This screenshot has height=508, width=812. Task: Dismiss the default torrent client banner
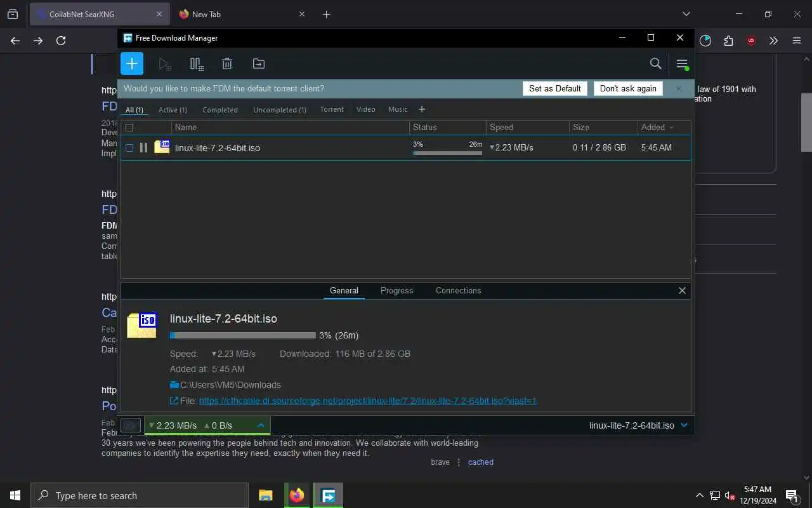point(679,88)
